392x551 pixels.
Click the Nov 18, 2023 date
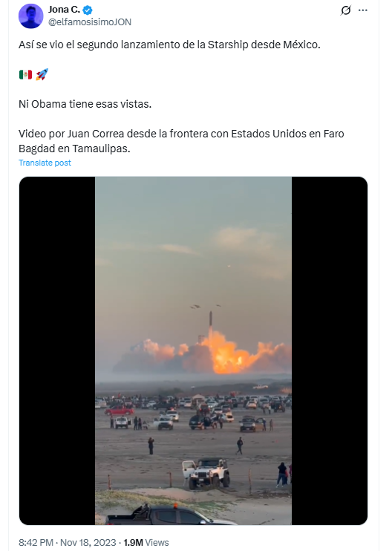point(88,543)
